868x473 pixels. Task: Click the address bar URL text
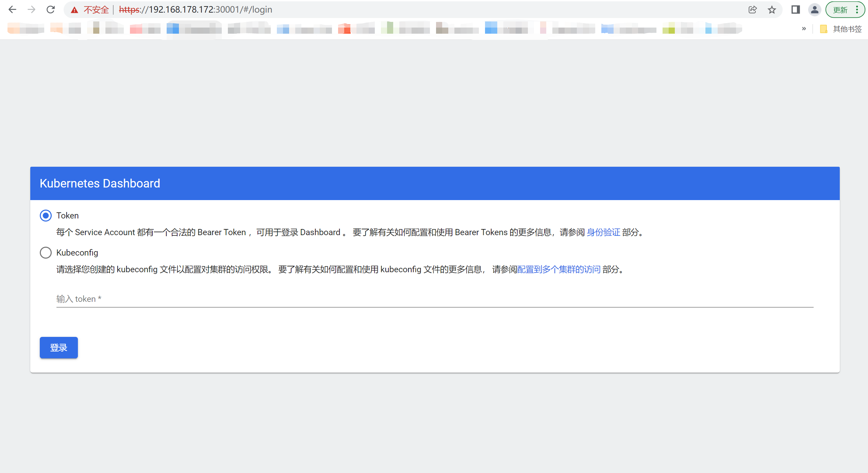click(x=196, y=10)
